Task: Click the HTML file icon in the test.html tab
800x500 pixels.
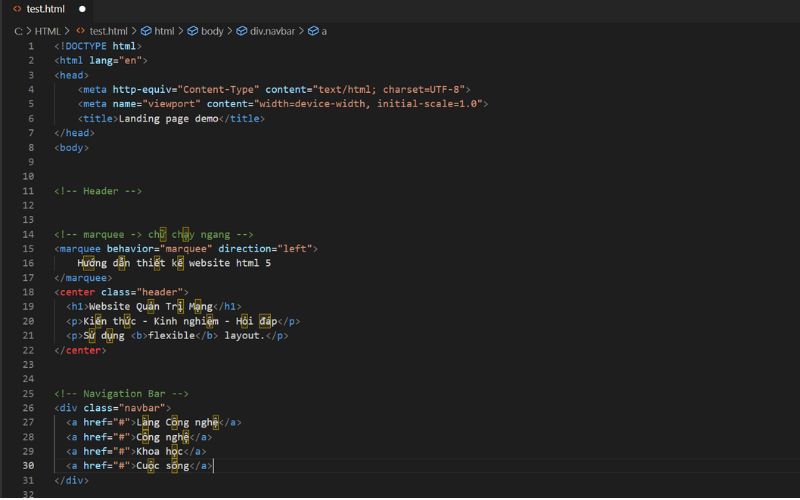Action: 17,9
